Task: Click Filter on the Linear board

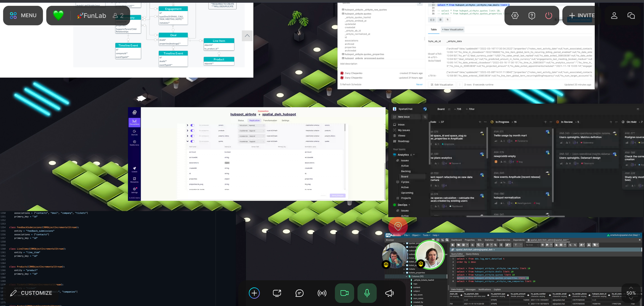Action: click(470, 109)
